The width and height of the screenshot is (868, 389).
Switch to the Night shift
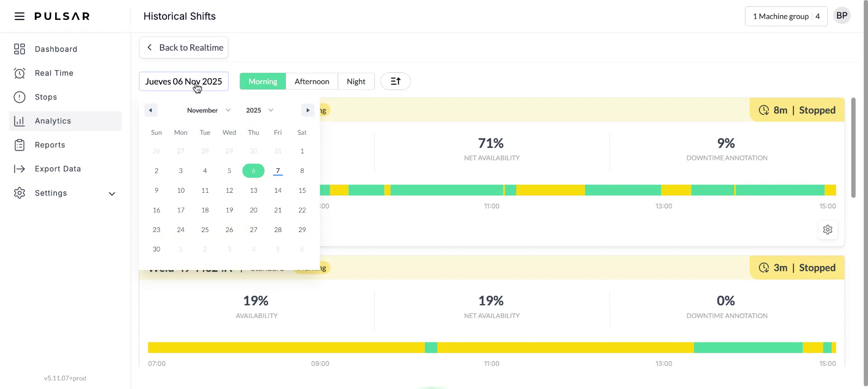tap(356, 81)
